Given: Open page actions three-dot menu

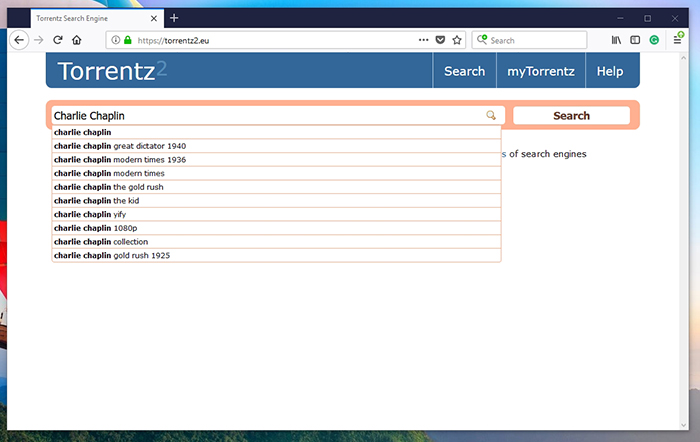Looking at the screenshot, I should click(423, 40).
